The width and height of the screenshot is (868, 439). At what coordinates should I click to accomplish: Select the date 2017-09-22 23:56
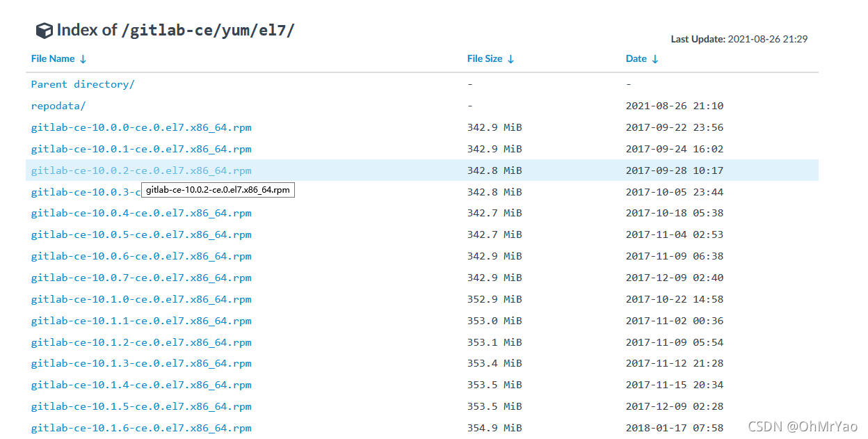point(675,127)
